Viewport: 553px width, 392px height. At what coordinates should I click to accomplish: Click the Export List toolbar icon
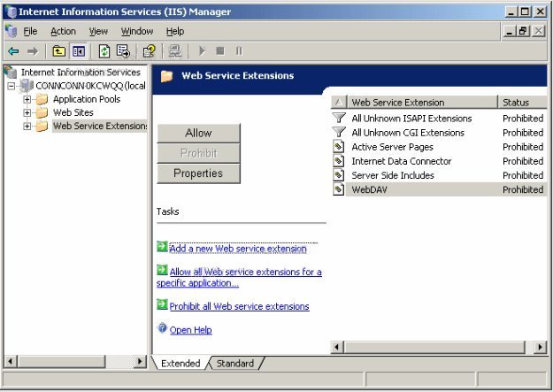click(x=124, y=51)
